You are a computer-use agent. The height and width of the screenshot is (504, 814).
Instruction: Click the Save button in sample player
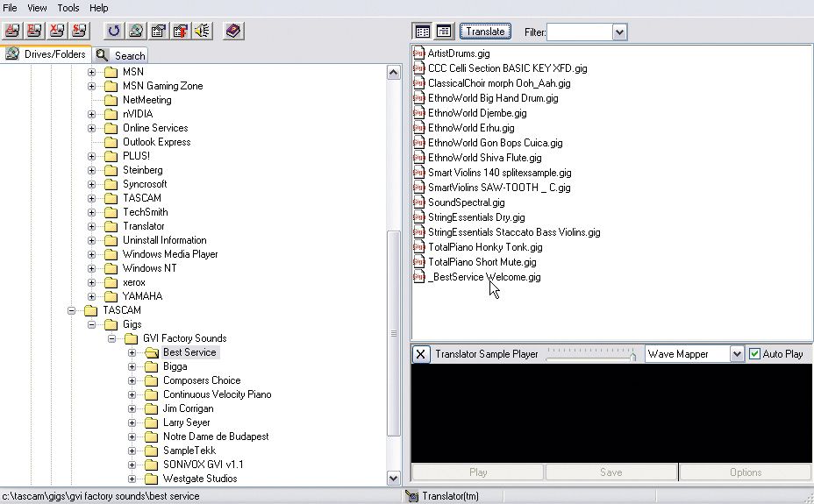pos(611,472)
